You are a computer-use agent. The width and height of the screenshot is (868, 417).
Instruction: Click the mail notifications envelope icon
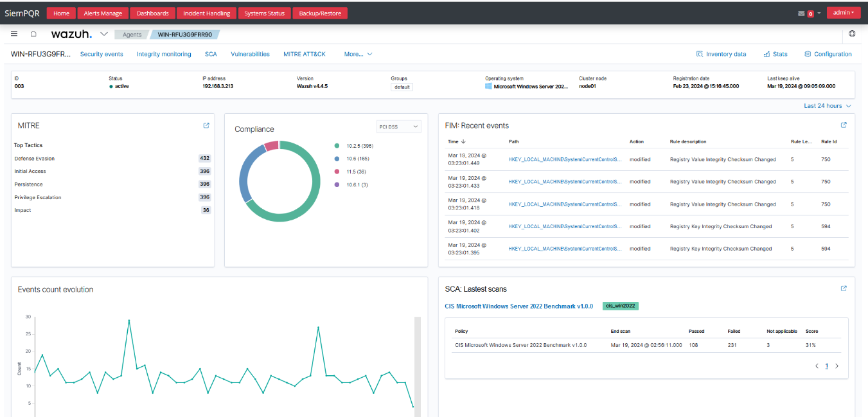tap(801, 13)
